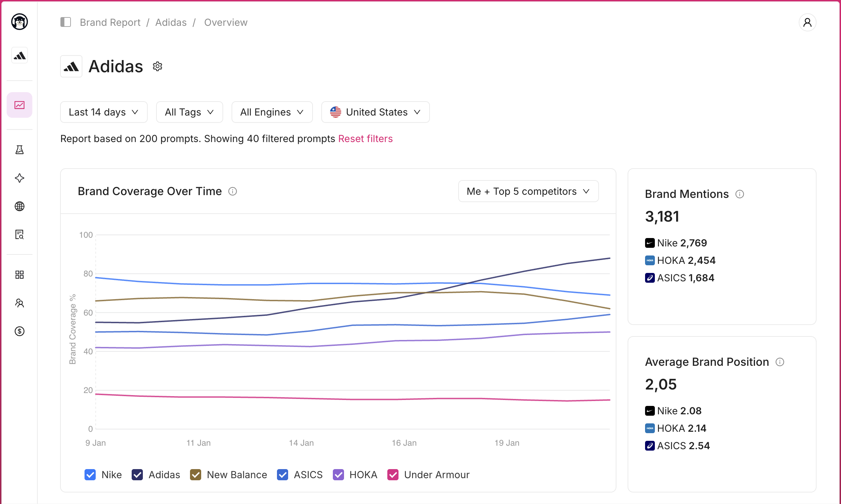This screenshot has width=841, height=504.
Task: Click the 19 Jan x-axis label
Action: (507, 443)
